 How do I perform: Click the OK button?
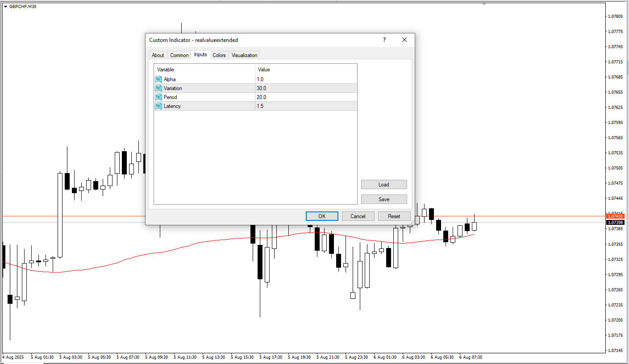322,216
